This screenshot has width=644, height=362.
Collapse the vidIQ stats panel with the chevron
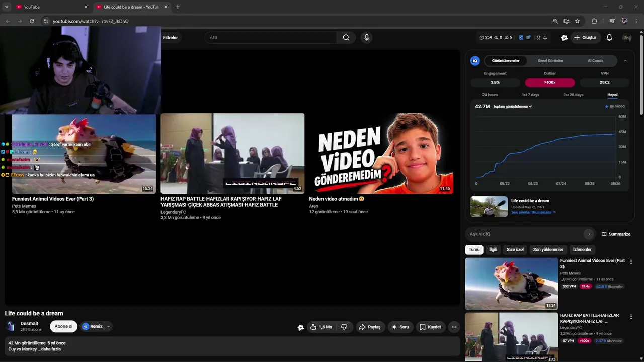(625, 61)
